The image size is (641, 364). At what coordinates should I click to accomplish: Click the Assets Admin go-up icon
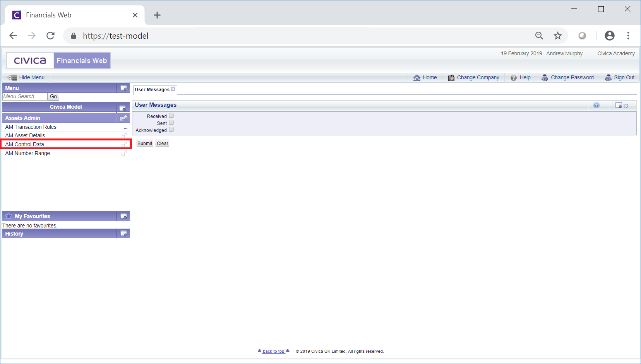pyautogui.click(x=123, y=118)
